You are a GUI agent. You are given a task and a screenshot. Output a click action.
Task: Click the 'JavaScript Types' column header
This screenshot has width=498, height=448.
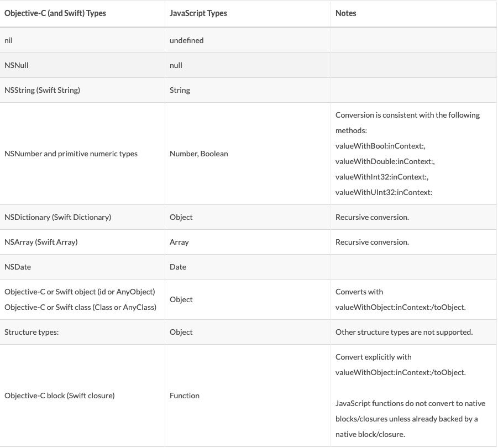tap(198, 13)
